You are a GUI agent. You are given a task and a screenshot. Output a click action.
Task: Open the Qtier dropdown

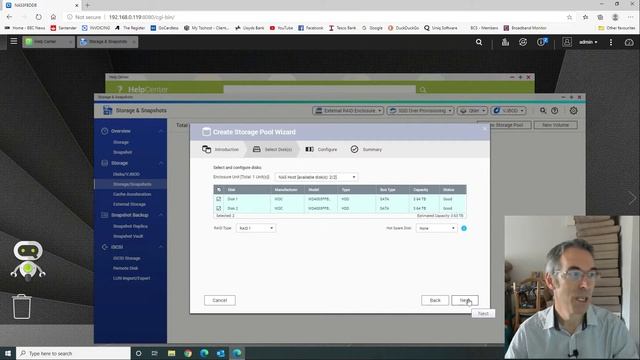click(x=472, y=111)
